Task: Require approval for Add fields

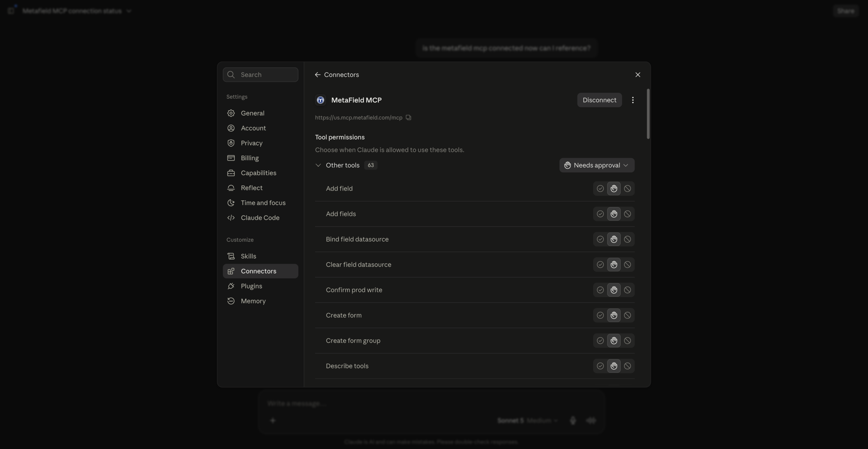Action: (x=614, y=214)
